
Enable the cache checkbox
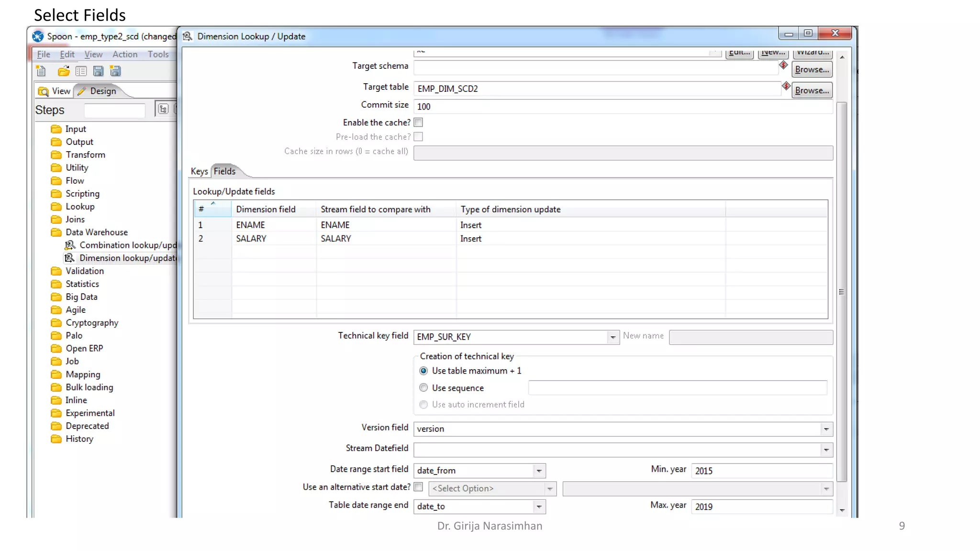pyautogui.click(x=418, y=122)
